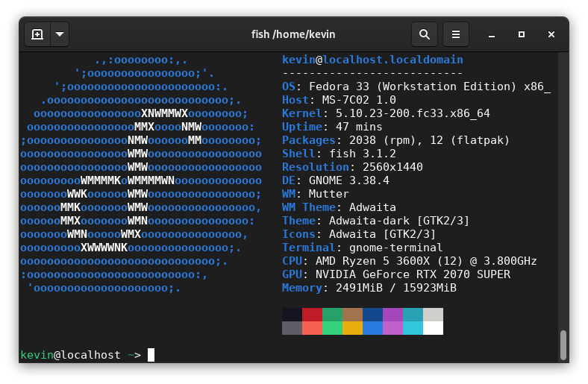588x384 pixels.
Task: Click the dark blue color block, top row
Action: (373, 315)
